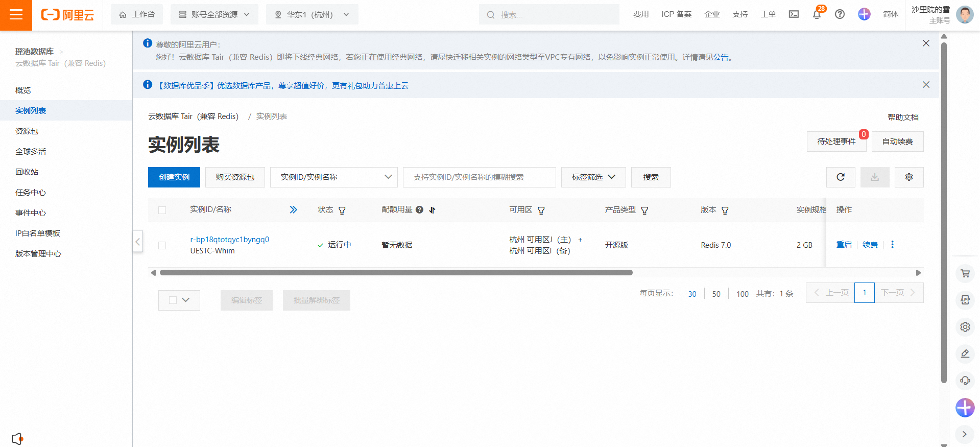The width and height of the screenshot is (980, 447).
Task: Open the help question mark icon in top bar
Action: tap(840, 14)
